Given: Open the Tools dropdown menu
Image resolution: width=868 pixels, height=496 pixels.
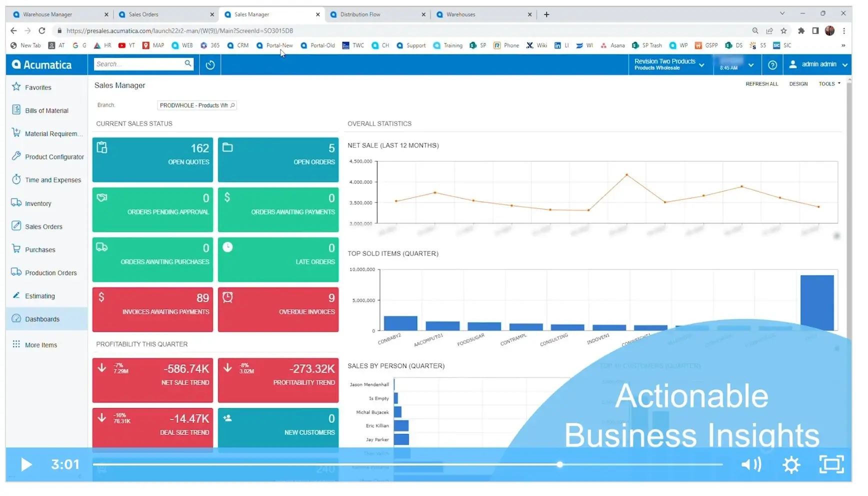Looking at the screenshot, I should click(x=829, y=84).
